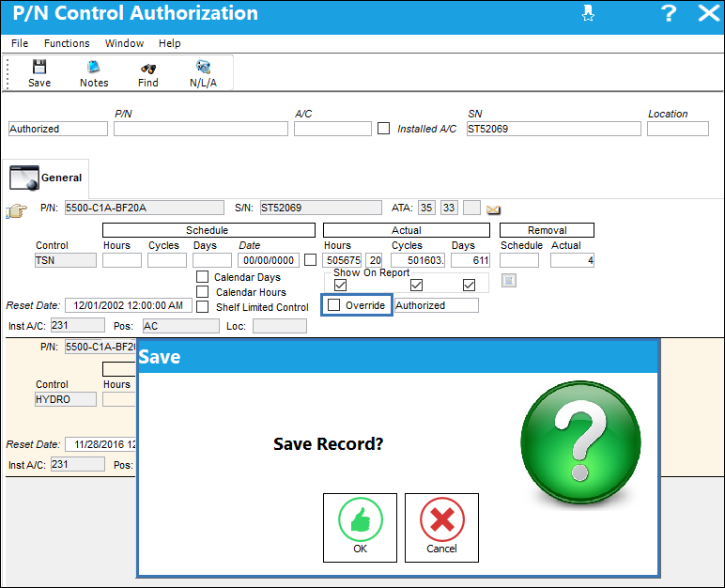Click the Authorized status field at top
This screenshot has width=725, height=588.
point(58,129)
